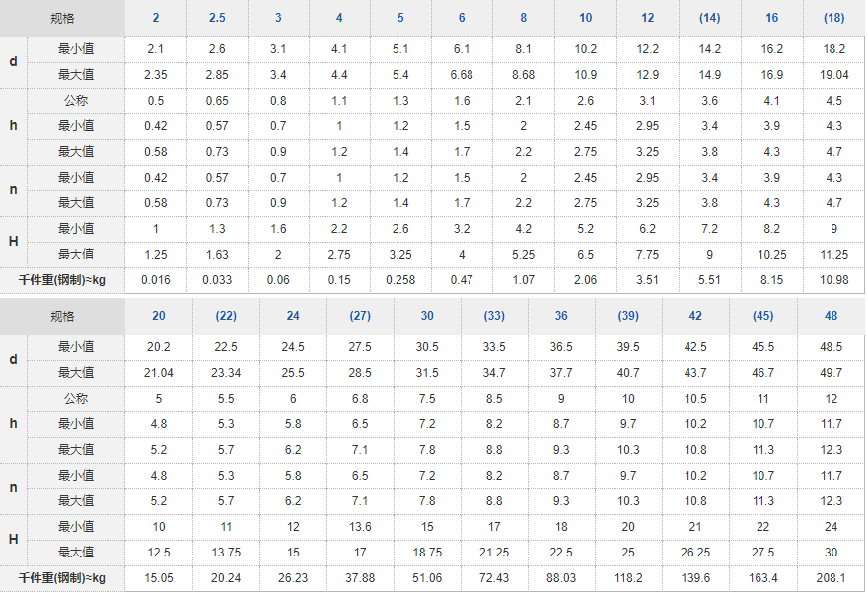Click the (39) size header link
868x593 pixels.
[628, 316]
